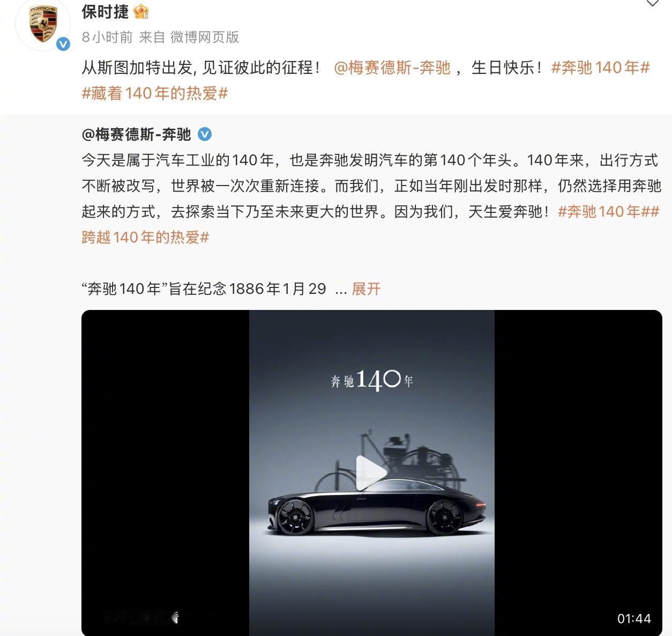Click the blue verified badge on Porsche avatar
Screen dimensions: 672x636
tap(63, 44)
